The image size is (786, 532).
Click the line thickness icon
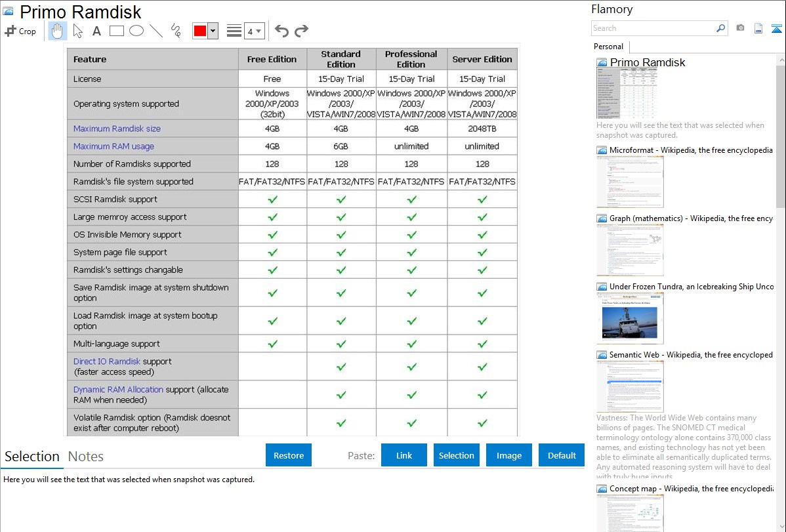click(x=234, y=31)
